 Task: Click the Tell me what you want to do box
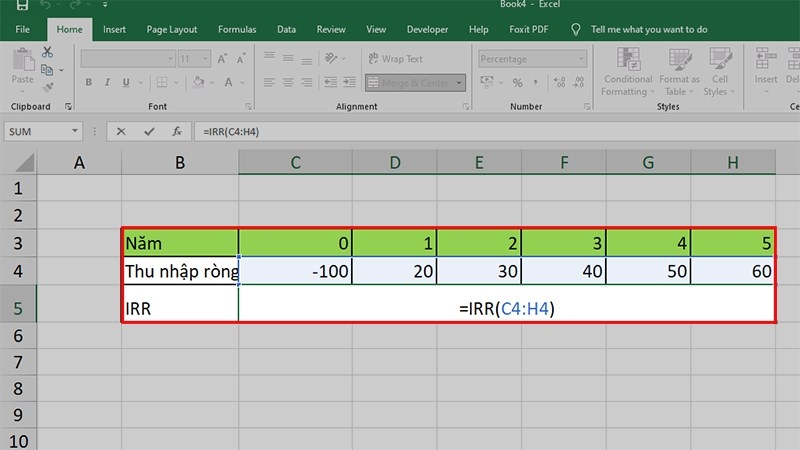coord(649,30)
